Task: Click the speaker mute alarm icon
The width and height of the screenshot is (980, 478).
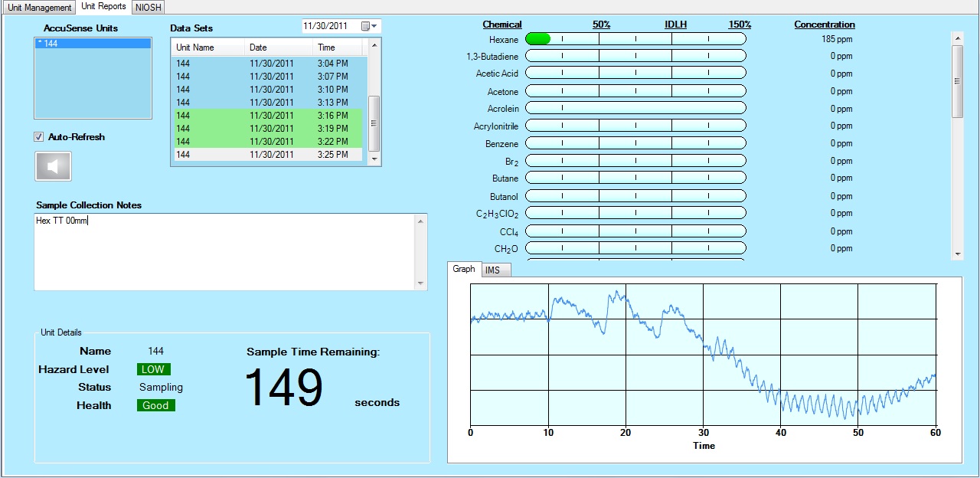Action: coord(53,166)
